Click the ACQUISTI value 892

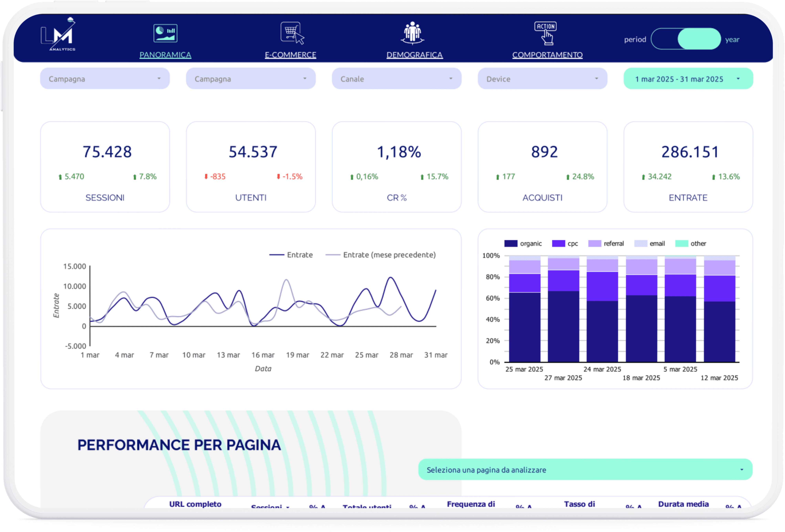pyautogui.click(x=545, y=152)
